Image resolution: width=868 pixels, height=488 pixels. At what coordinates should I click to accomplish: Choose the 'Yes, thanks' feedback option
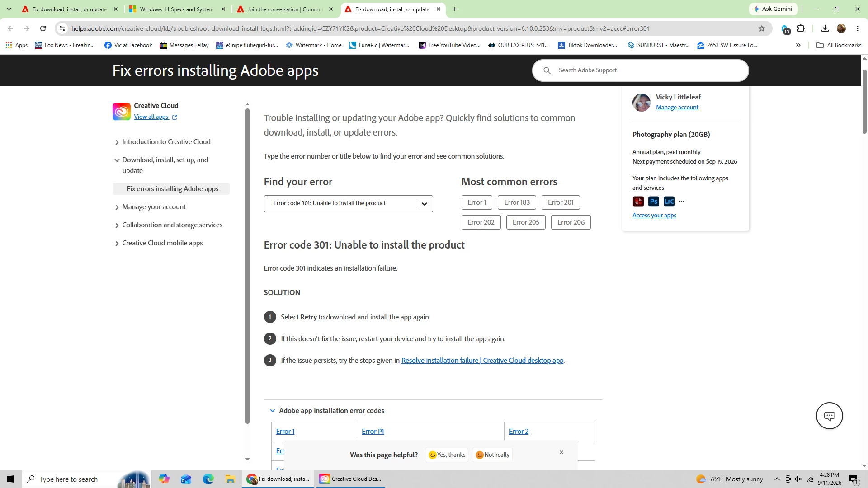point(447,455)
